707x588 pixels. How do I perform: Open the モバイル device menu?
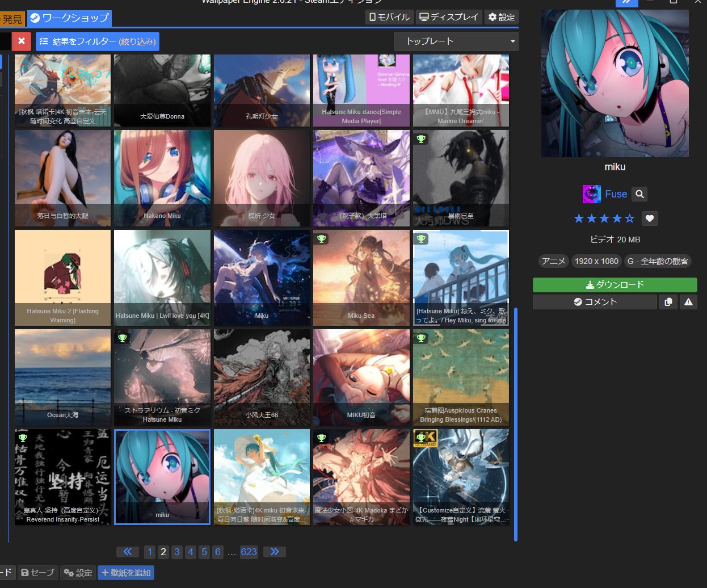click(389, 17)
